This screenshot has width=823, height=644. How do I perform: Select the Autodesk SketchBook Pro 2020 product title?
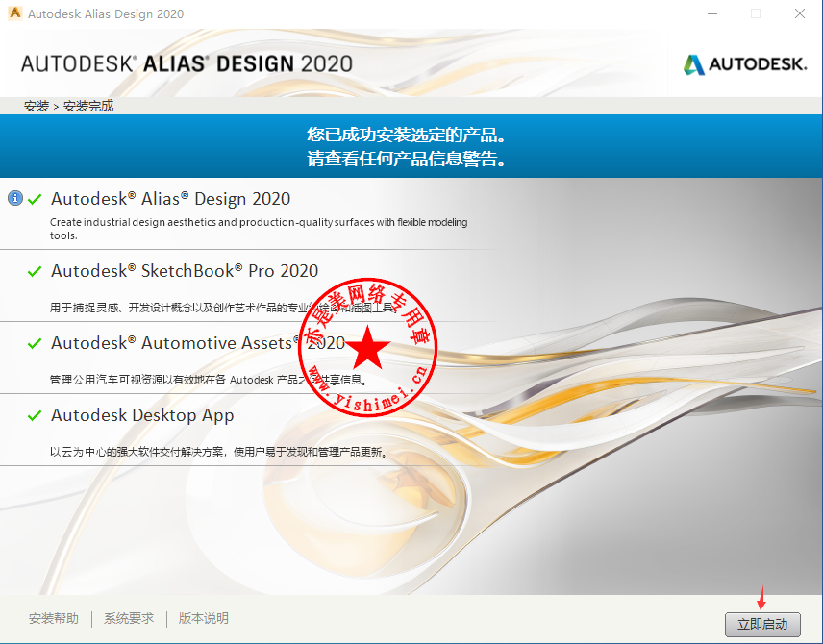(185, 271)
